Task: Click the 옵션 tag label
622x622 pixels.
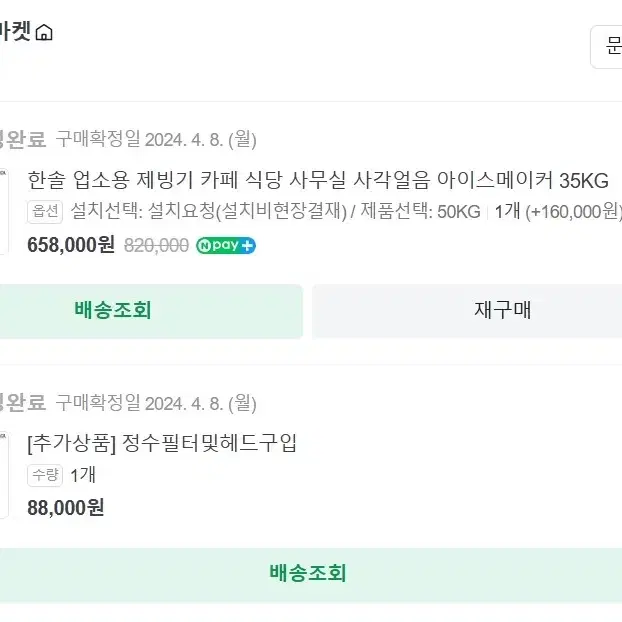Action: coord(45,211)
